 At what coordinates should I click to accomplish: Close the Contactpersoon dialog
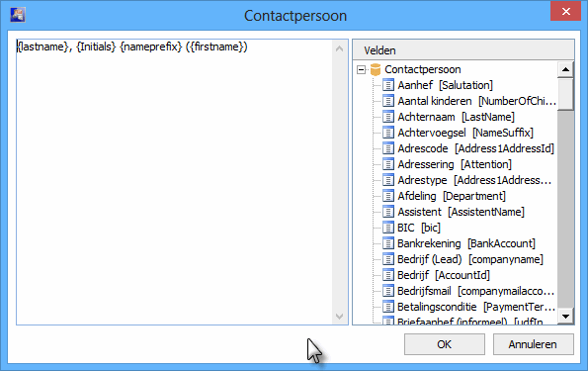(565, 11)
